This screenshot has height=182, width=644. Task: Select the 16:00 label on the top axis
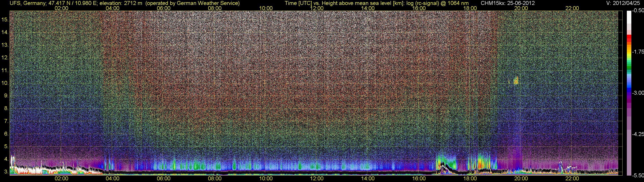[x=419, y=8]
